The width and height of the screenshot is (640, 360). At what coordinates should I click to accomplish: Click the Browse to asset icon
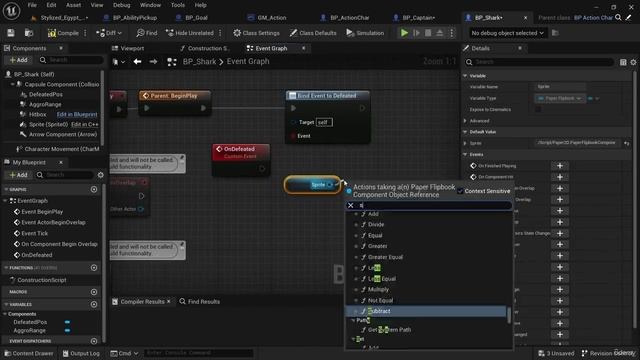point(29,33)
